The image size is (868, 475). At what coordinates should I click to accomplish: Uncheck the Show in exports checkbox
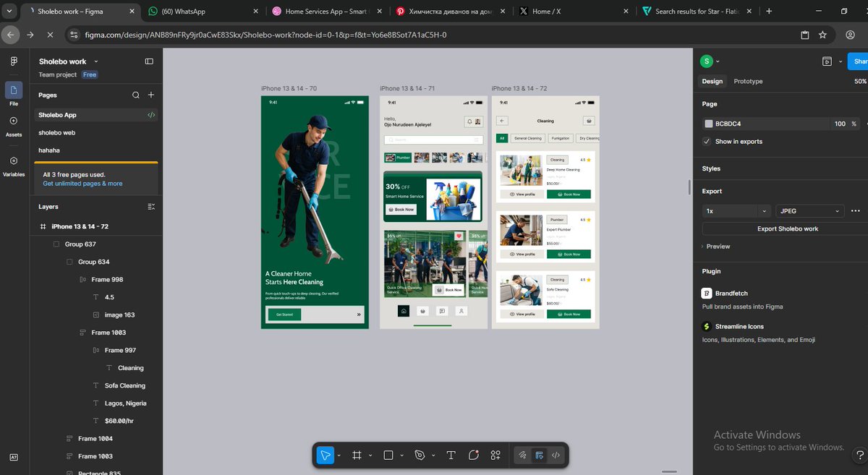click(x=706, y=142)
